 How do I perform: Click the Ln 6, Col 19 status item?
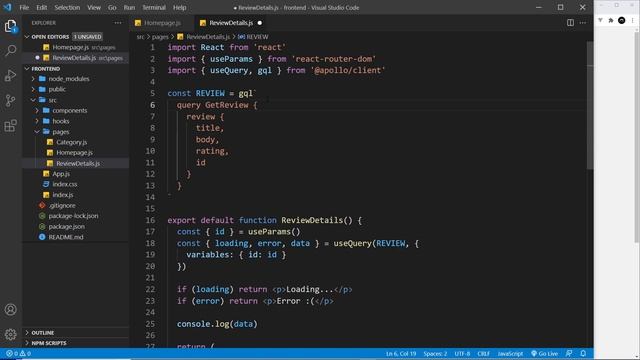pyautogui.click(x=401, y=353)
